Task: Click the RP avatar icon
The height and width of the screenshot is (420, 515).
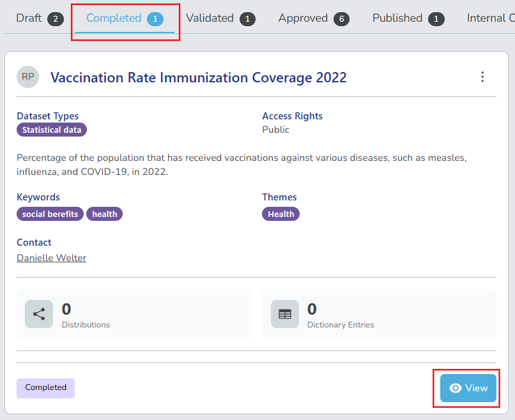Action: coord(28,77)
